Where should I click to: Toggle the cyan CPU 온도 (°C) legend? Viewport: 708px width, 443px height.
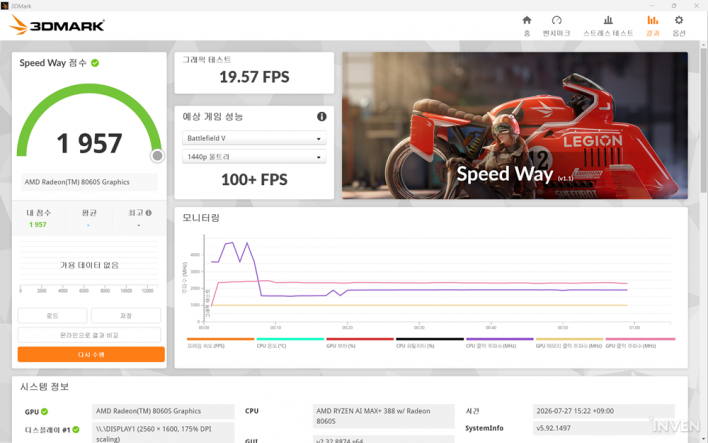290,343
